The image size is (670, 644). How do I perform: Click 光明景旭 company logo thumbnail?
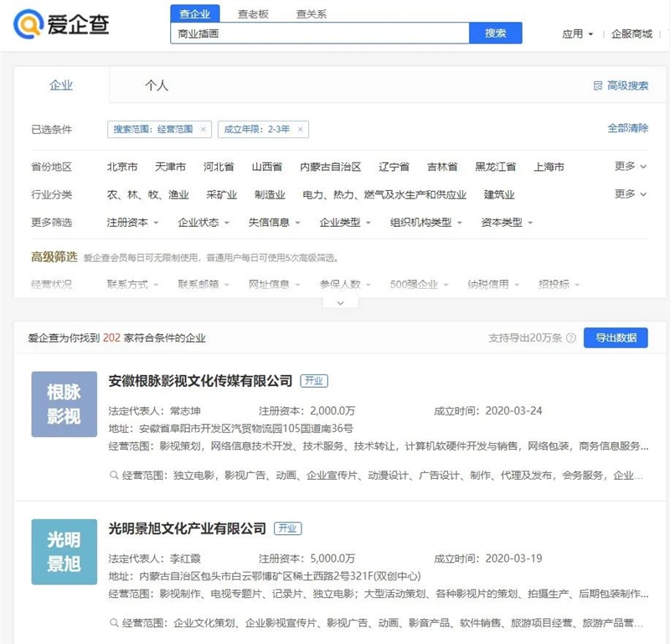pyautogui.click(x=64, y=552)
